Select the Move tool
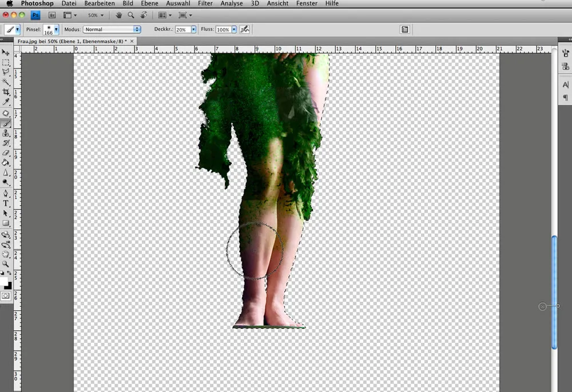The image size is (572, 392). (7, 51)
